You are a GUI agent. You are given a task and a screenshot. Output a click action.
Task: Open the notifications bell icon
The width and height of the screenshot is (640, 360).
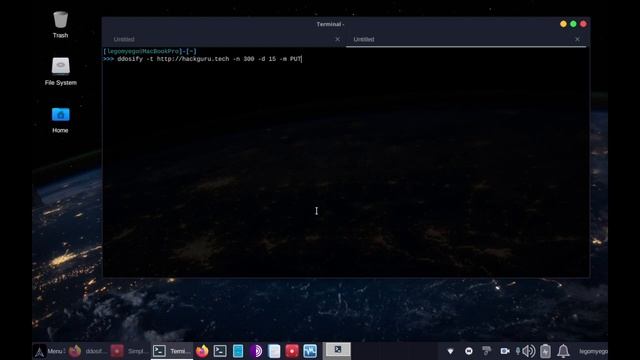click(x=563, y=351)
